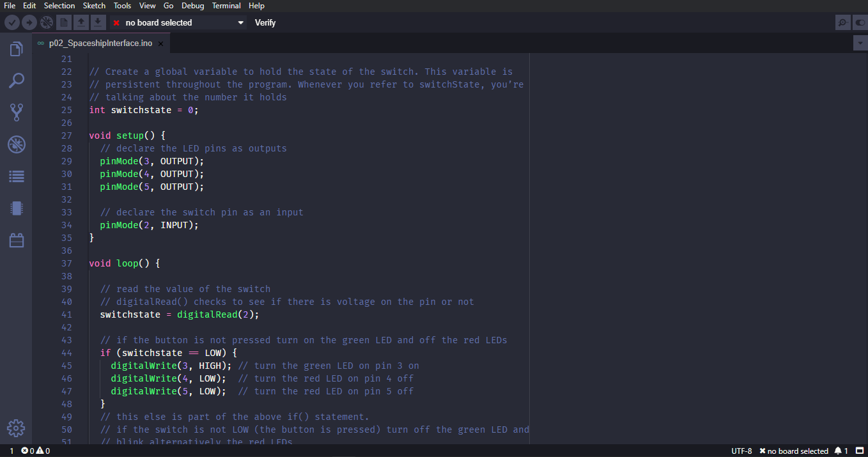Expand the editor tab overflow chevron
Screen dimensions: 868x457
click(860, 42)
